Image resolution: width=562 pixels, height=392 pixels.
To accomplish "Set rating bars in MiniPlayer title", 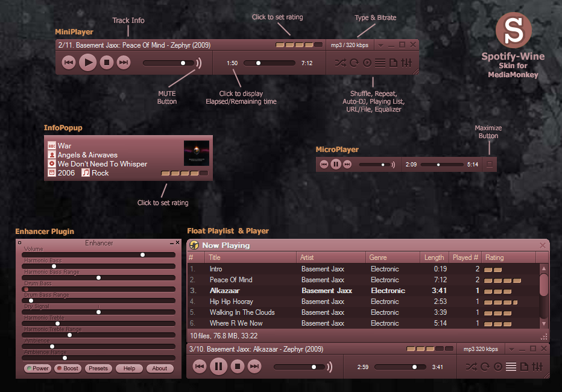I will tap(299, 45).
